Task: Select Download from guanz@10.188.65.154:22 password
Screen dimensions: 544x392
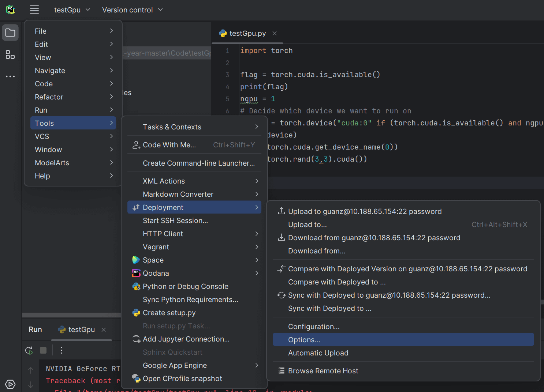Action: [403, 238]
